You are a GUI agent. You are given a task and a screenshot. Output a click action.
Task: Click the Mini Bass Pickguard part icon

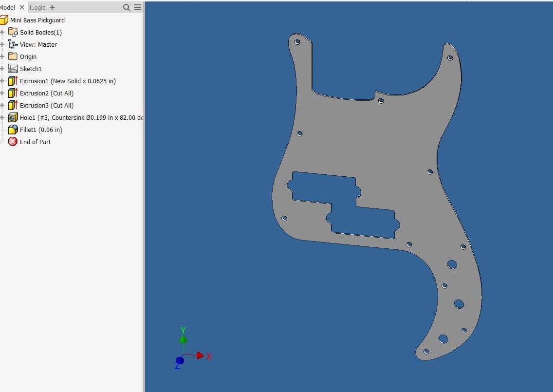click(4, 20)
